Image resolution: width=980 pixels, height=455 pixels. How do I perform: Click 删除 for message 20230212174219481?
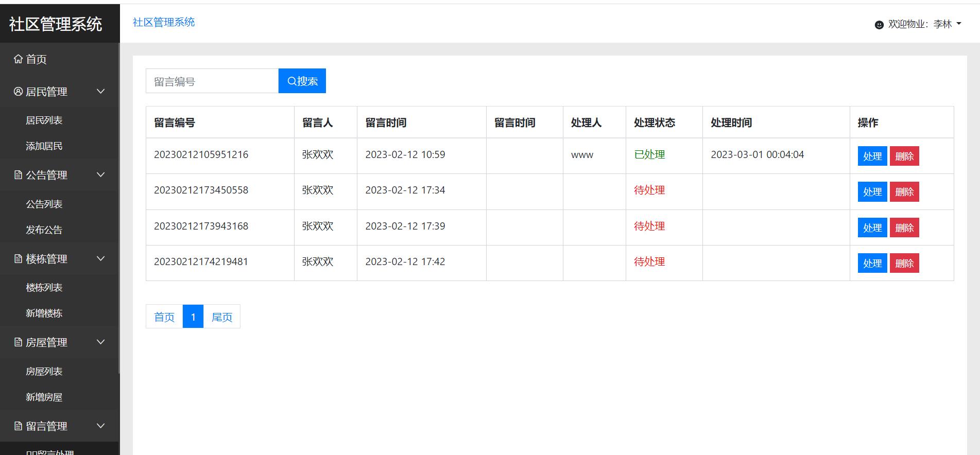[904, 263]
